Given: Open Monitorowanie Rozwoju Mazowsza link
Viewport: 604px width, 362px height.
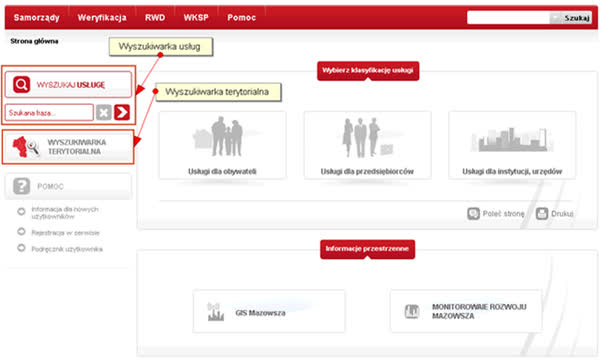Looking at the screenshot, I should click(x=479, y=311).
